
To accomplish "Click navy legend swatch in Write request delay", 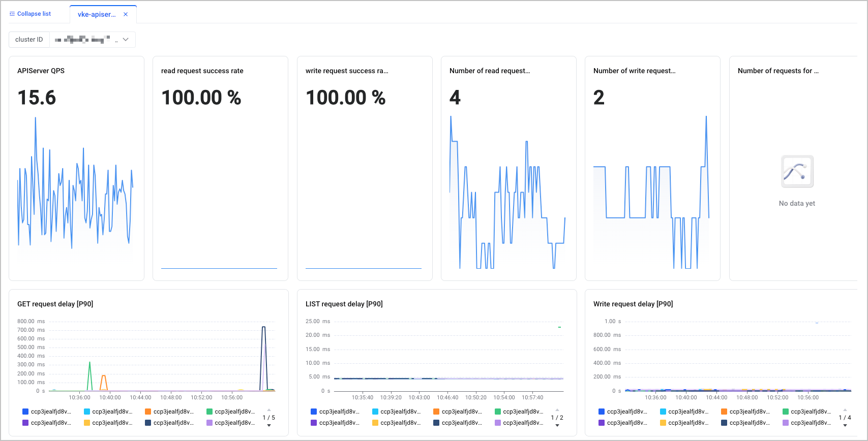I will coord(724,423).
